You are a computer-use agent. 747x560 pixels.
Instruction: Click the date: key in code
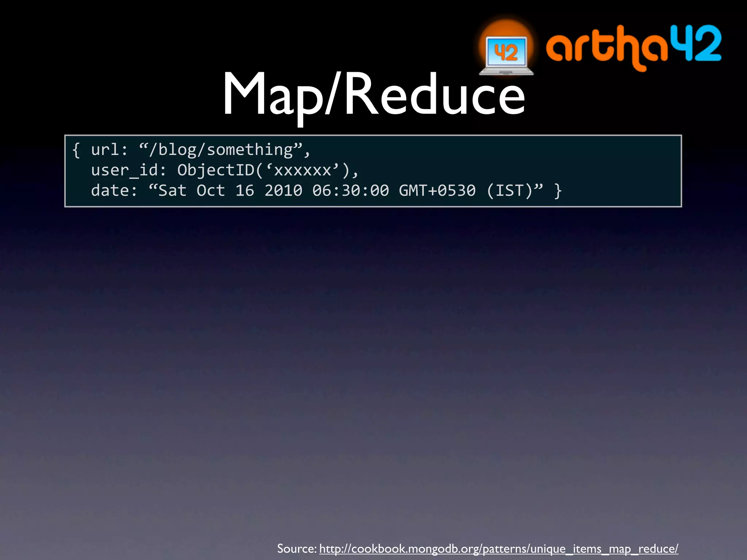(x=114, y=191)
